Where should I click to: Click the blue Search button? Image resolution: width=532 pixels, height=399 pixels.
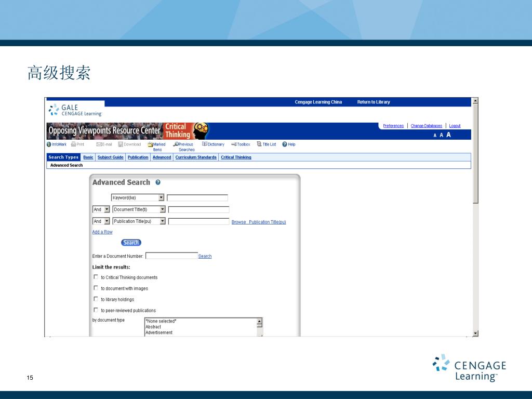131,243
